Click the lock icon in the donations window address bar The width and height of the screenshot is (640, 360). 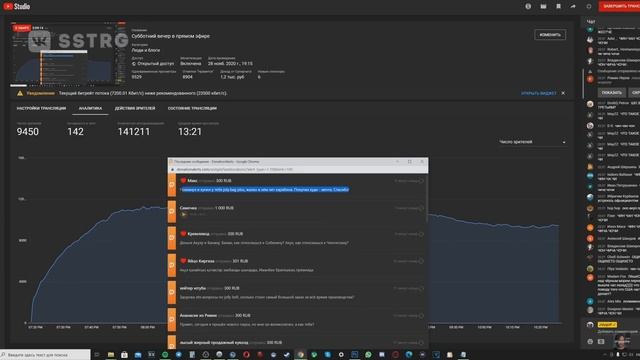172,169
